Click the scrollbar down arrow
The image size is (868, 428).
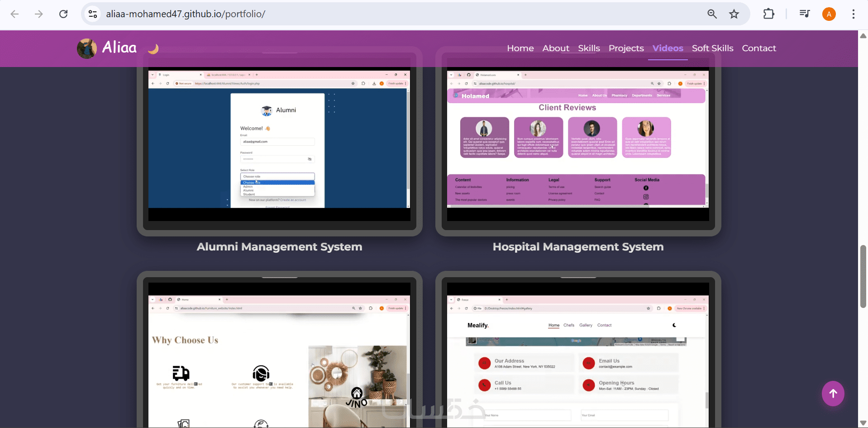click(x=863, y=423)
